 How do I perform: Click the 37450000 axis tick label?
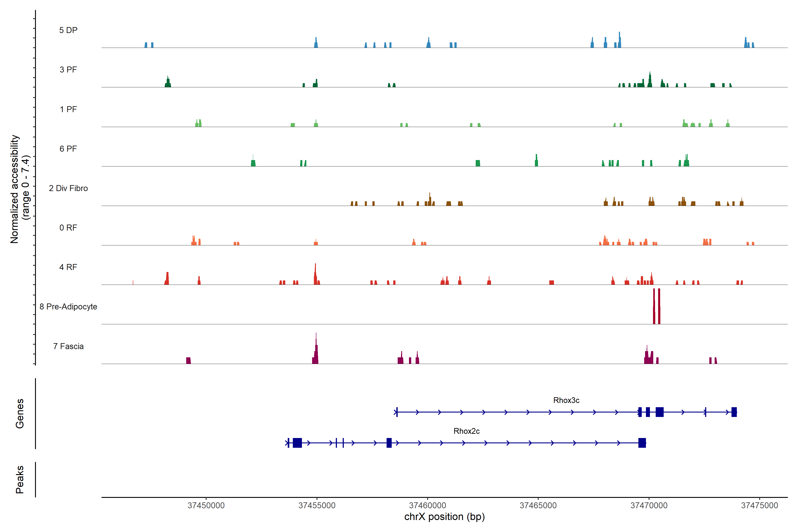point(206,506)
